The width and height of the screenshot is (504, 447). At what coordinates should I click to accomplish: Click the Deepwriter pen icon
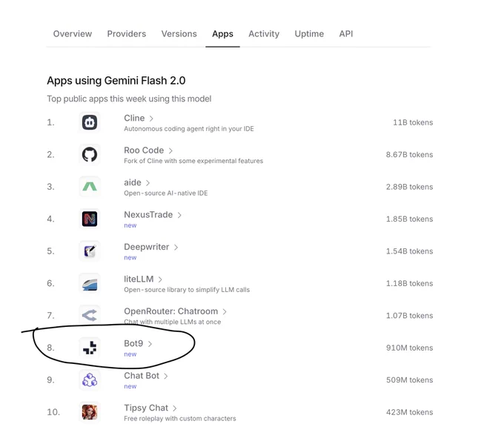click(90, 251)
